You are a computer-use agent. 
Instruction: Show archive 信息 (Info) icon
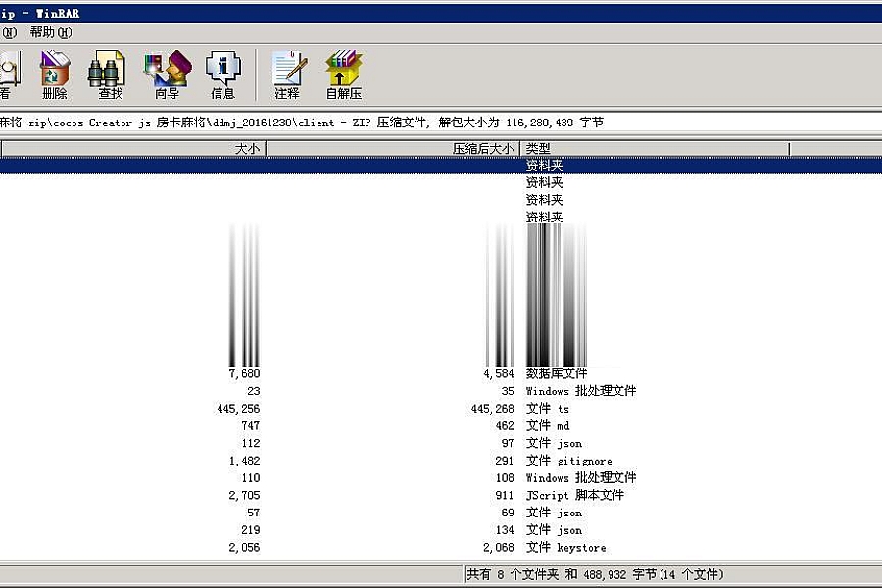[x=223, y=74]
